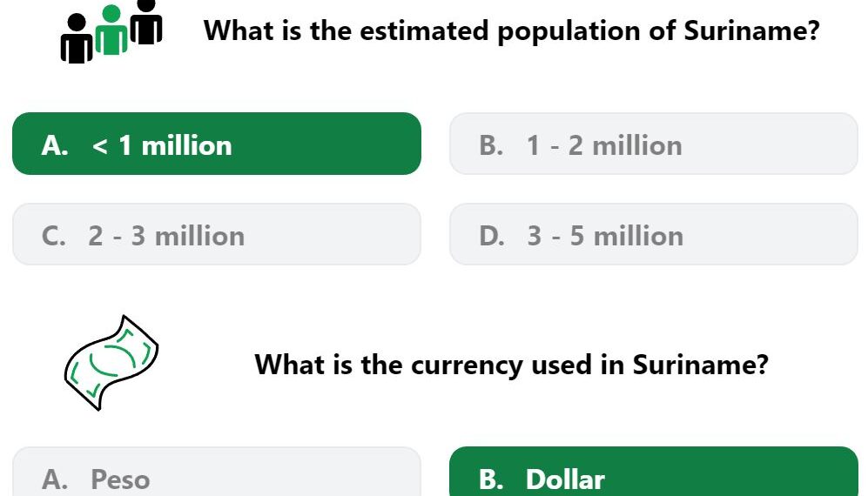The width and height of the screenshot is (868, 496).
Task: Pick option C "2 - 3 million"
Action: (217, 234)
